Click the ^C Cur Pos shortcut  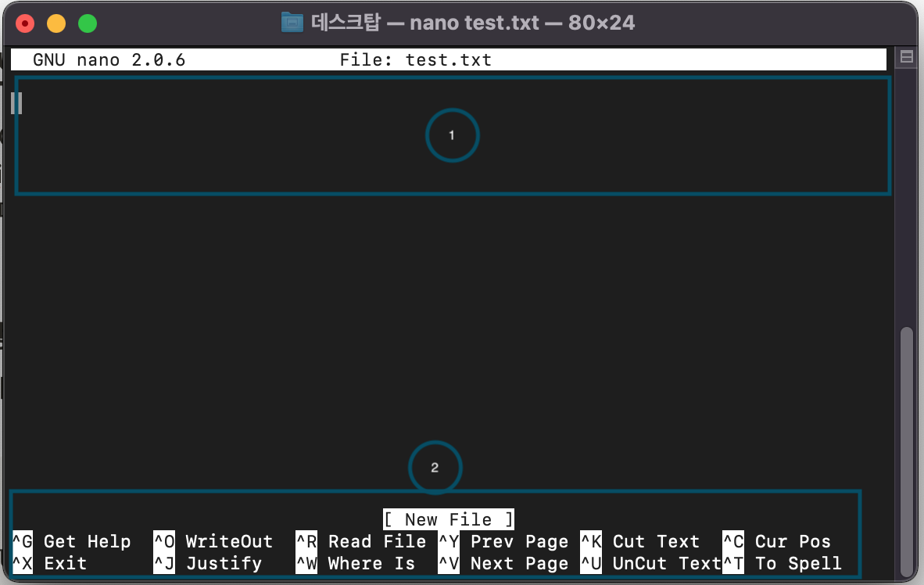pos(777,541)
